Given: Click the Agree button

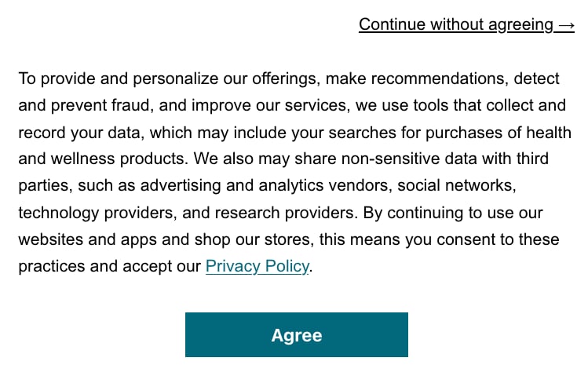Looking at the screenshot, I should (296, 335).
